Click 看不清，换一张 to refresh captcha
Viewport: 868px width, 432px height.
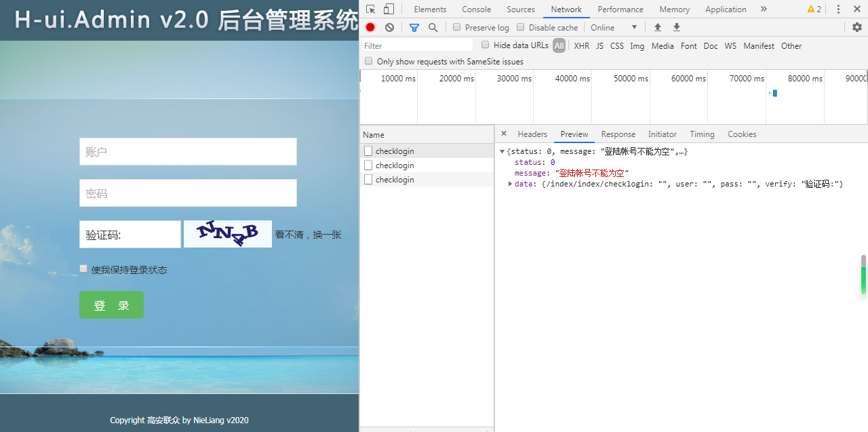[x=308, y=234]
